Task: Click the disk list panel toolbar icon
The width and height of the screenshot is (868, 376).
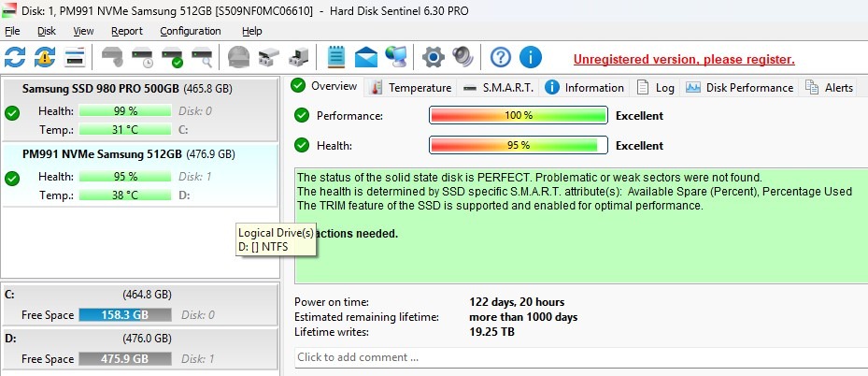Action: [x=75, y=57]
